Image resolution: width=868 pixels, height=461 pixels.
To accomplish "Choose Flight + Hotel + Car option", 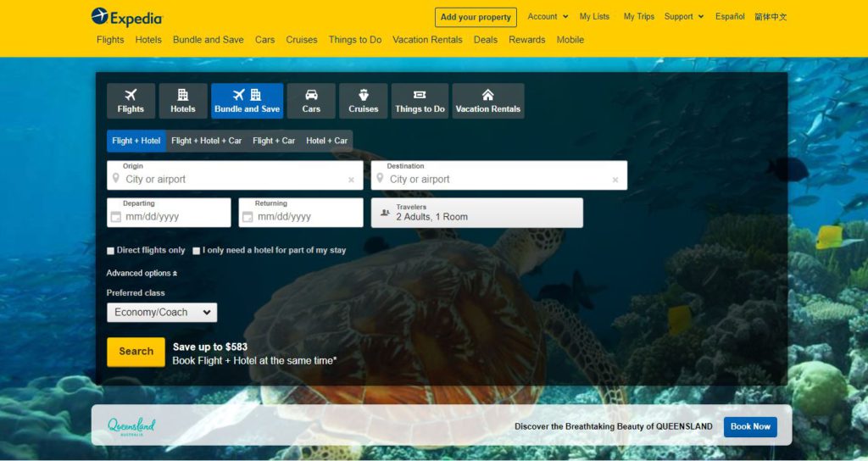I will [207, 141].
